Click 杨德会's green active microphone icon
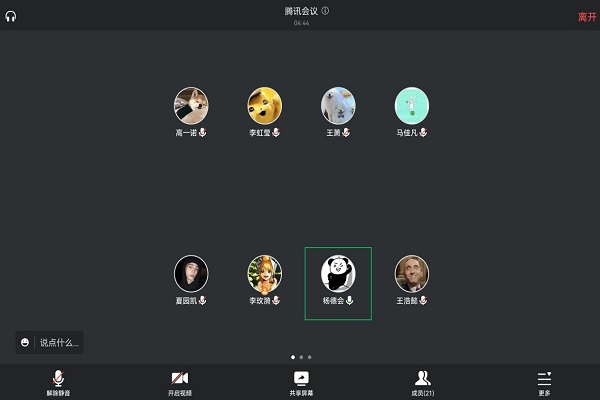 point(349,300)
